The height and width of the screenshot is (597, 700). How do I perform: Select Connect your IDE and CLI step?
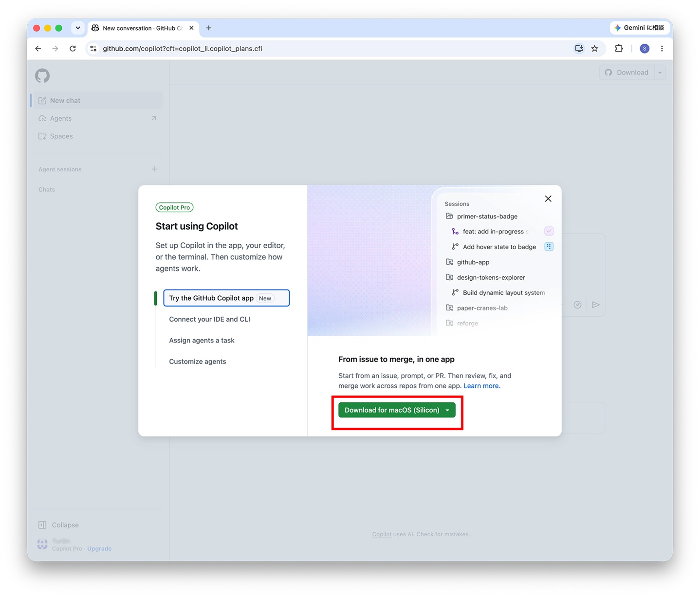tap(210, 319)
